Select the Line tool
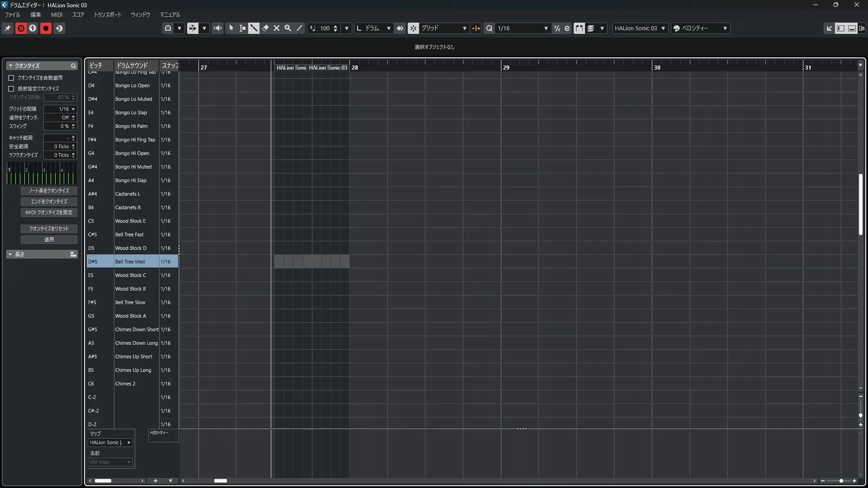 (x=299, y=28)
